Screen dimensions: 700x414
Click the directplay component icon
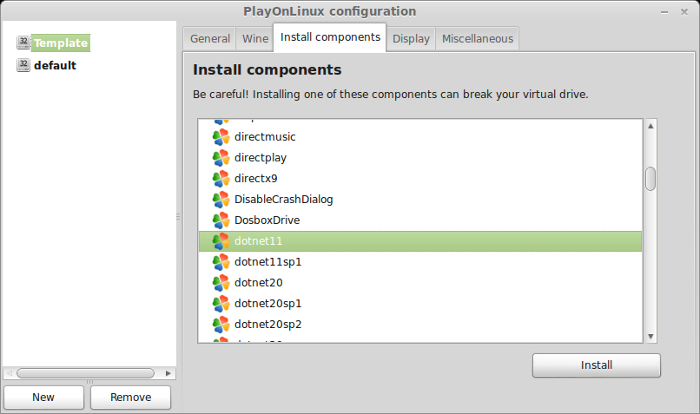point(221,158)
